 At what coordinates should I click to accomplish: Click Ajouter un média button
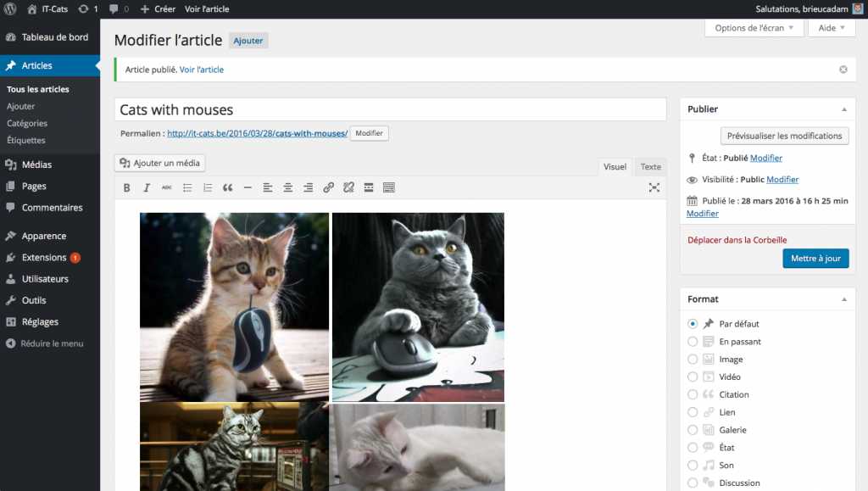tap(160, 163)
